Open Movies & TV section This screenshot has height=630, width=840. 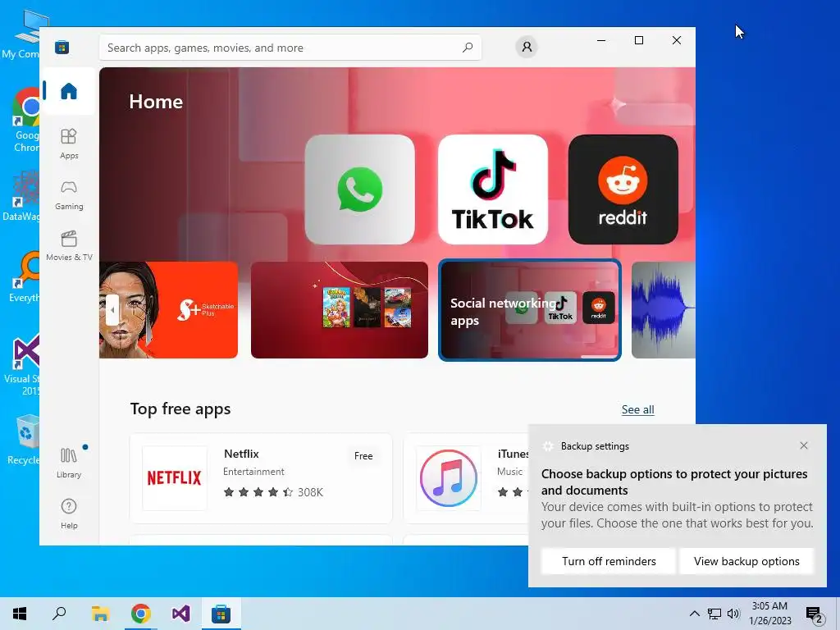click(69, 246)
